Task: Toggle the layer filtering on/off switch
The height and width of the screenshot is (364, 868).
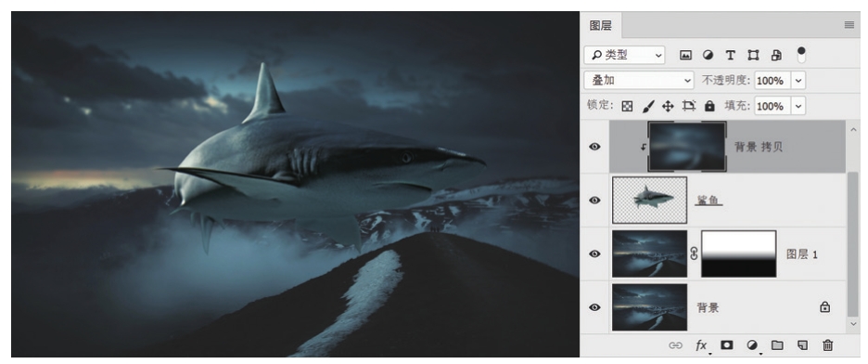Action: pos(801,54)
